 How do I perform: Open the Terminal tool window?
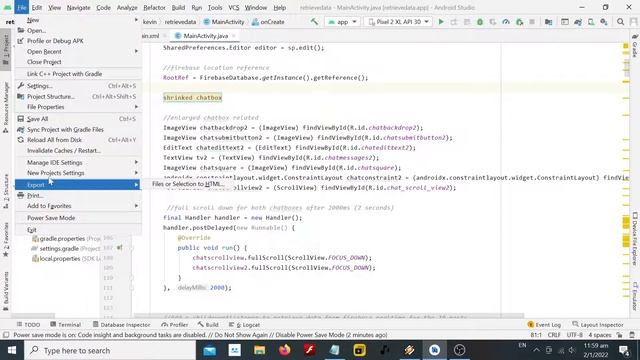point(65,325)
